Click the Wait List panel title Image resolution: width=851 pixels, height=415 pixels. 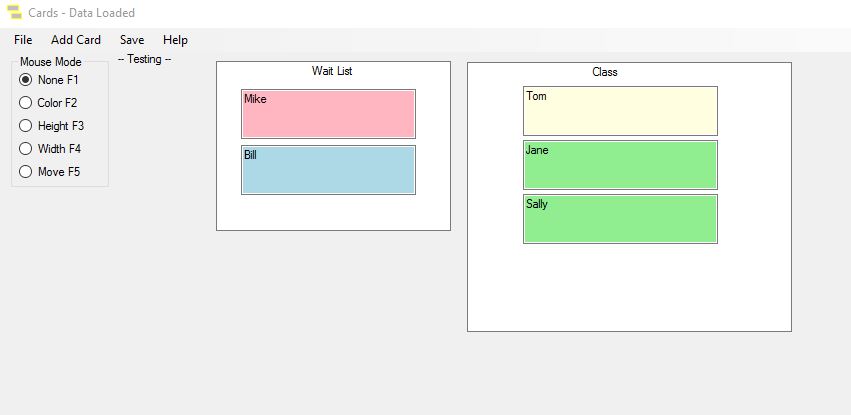(x=332, y=72)
